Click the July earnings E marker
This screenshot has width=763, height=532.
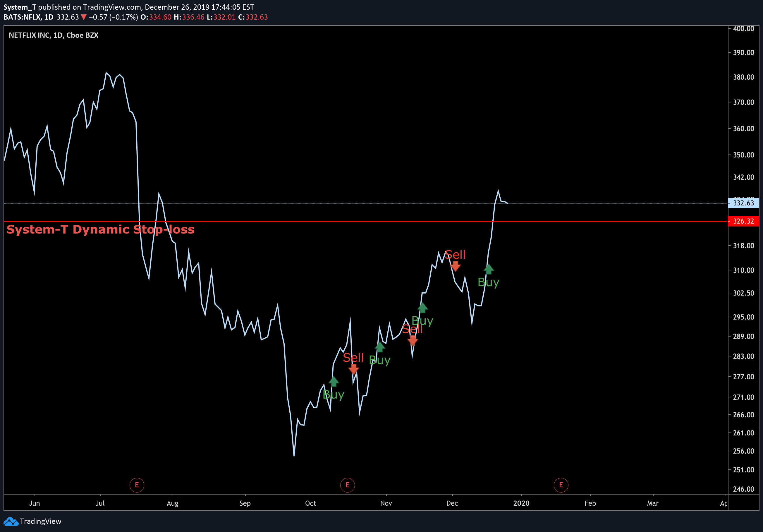pyautogui.click(x=137, y=485)
